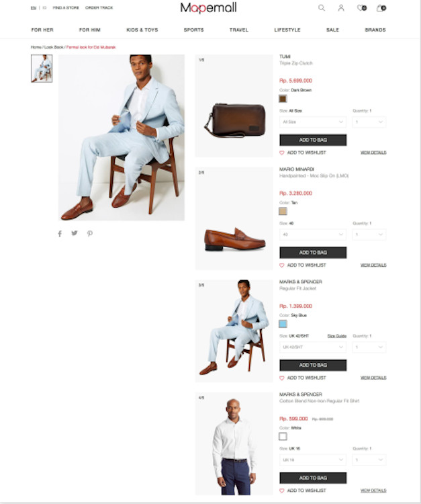
Task: Share look on Twitter
Action: [x=75, y=233]
